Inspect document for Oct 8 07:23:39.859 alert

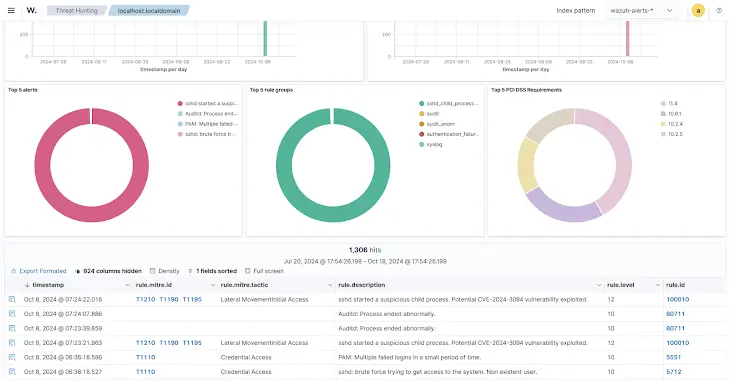click(12, 328)
